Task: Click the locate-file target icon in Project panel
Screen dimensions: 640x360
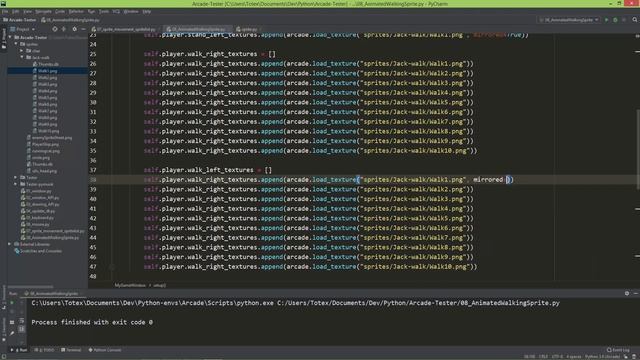Action: point(55,29)
